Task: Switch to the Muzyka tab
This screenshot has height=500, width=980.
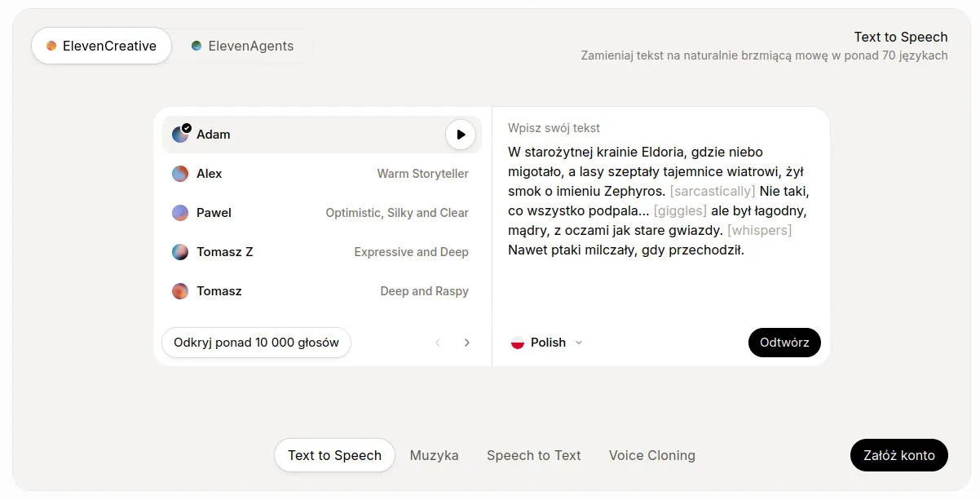Action: [x=434, y=455]
